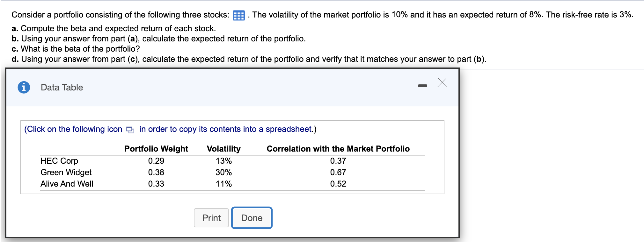Select Alive And Well volatility value 11%
644x242 pixels.
tap(223, 183)
